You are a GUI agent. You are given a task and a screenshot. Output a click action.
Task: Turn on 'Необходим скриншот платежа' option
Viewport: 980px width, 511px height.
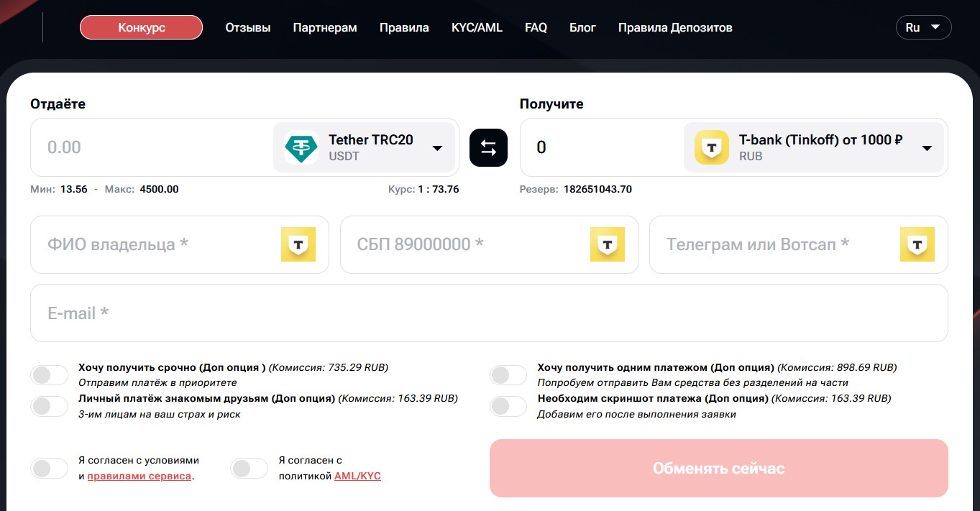pyautogui.click(x=508, y=406)
